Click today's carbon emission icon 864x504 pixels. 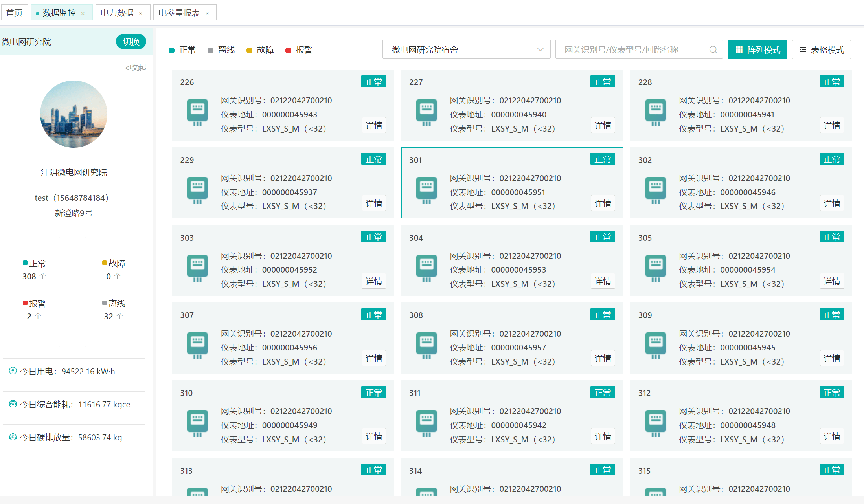13,437
